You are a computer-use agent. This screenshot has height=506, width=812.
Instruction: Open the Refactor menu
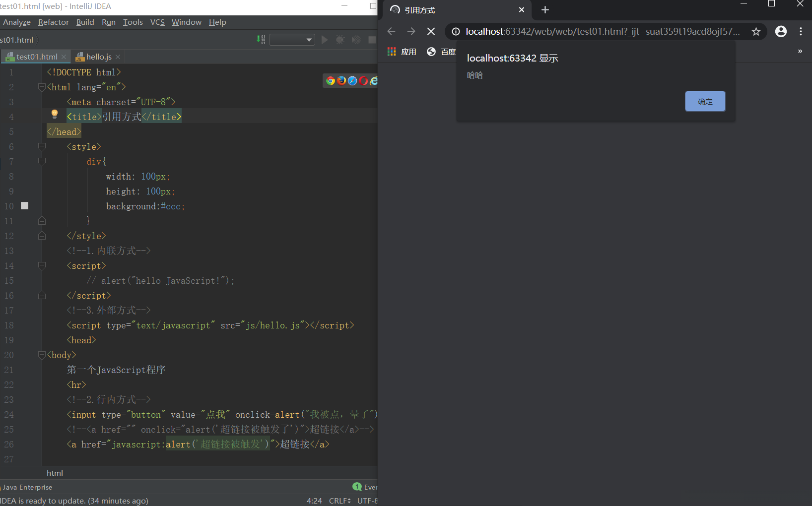tap(53, 22)
